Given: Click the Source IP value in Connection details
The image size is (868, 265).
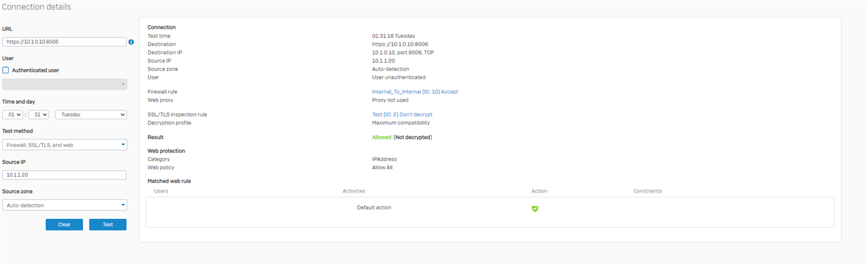Looking at the screenshot, I should [384, 60].
